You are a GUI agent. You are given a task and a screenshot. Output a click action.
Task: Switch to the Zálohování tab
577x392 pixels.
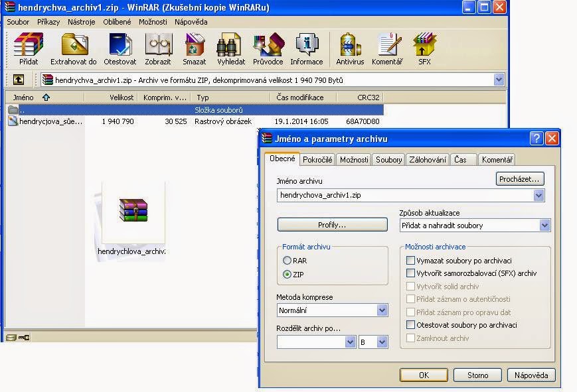pyautogui.click(x=428, y=160)
